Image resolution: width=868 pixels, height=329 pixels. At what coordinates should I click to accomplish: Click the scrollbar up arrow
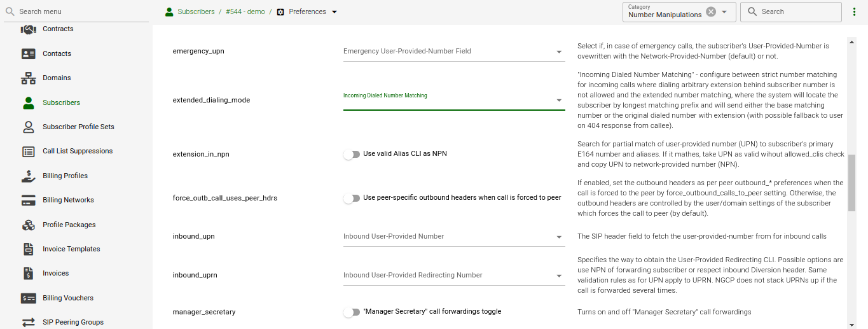[852, 42]
